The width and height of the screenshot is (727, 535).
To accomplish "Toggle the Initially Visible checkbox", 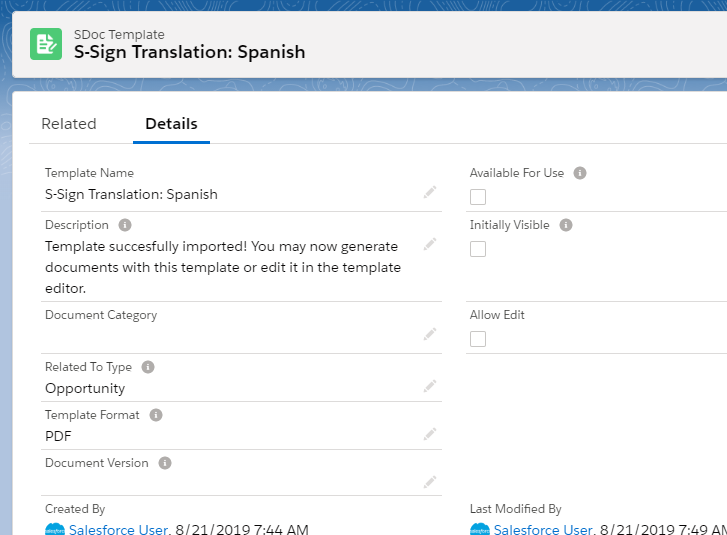I will [478, 249].
